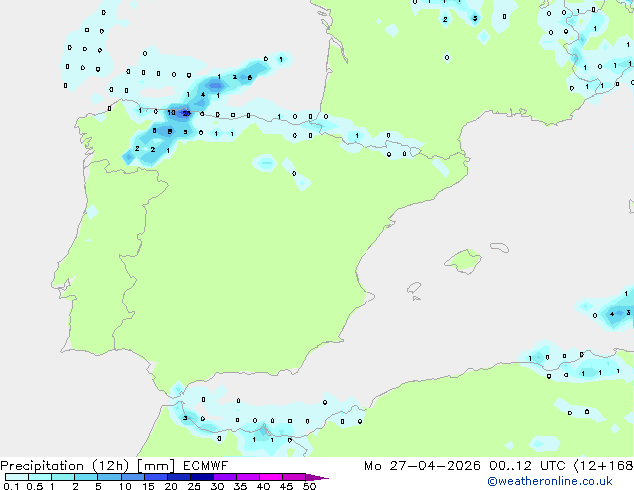Select the 5–10 mm legend color box
Image resolution: width=634 pixels, height=490 pixels.
pos(109,477)
